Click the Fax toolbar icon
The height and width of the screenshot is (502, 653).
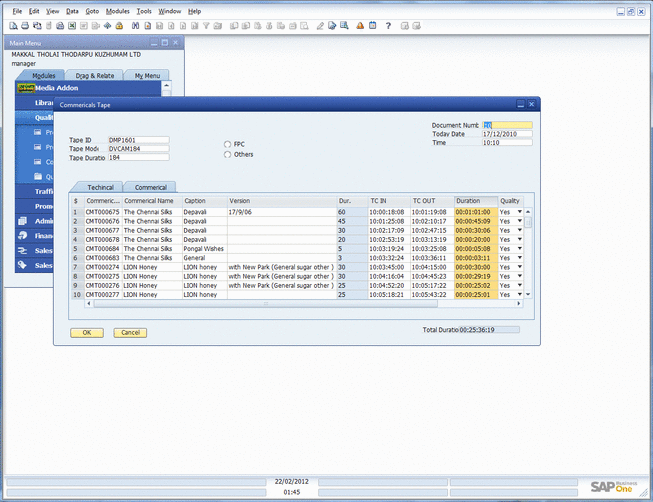[60, 26]
